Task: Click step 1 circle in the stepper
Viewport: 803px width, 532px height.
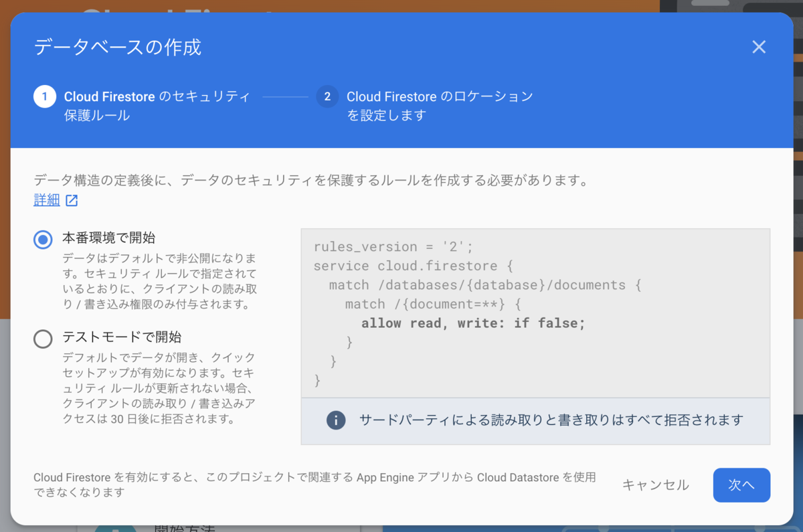Action: pos(45,97)
